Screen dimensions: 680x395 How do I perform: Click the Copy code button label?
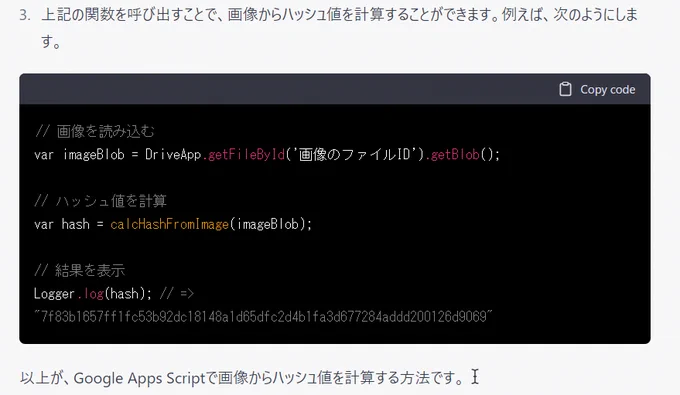coord(608,89)
